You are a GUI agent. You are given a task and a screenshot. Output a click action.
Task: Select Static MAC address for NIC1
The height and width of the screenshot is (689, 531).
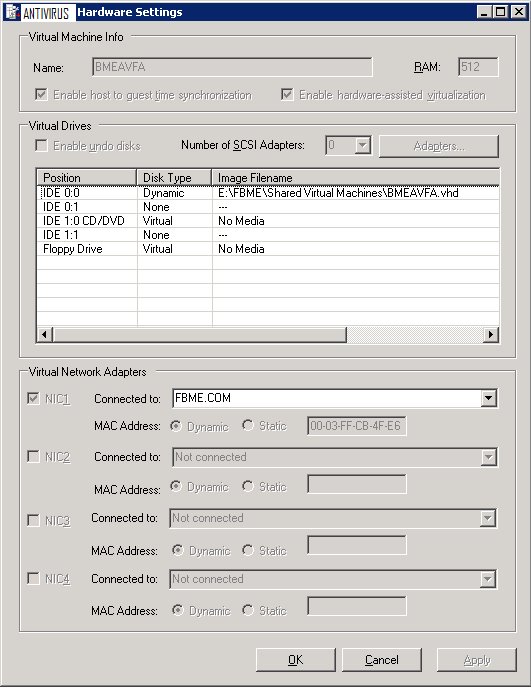pos(248,425)
